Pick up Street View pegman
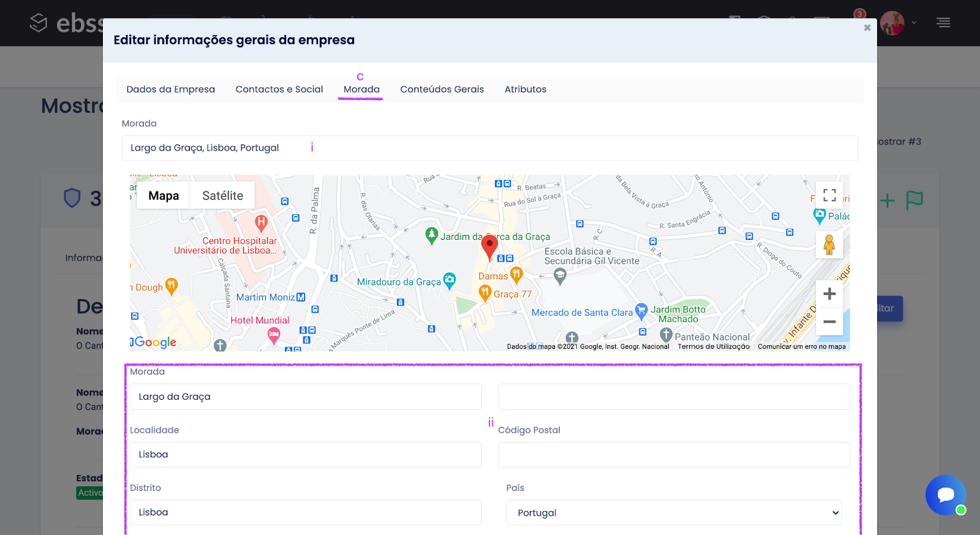 [829, 245]
